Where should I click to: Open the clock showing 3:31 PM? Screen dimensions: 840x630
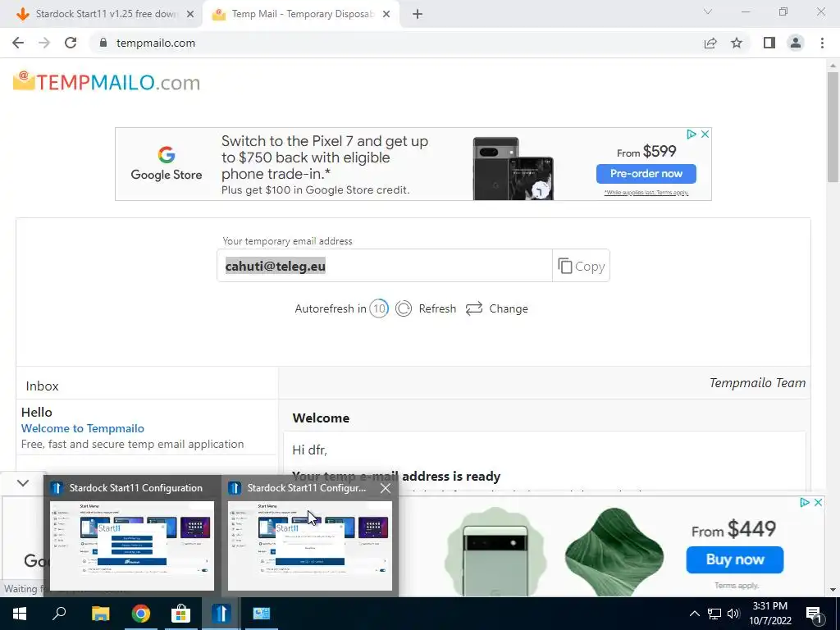(x=770, y=614)
